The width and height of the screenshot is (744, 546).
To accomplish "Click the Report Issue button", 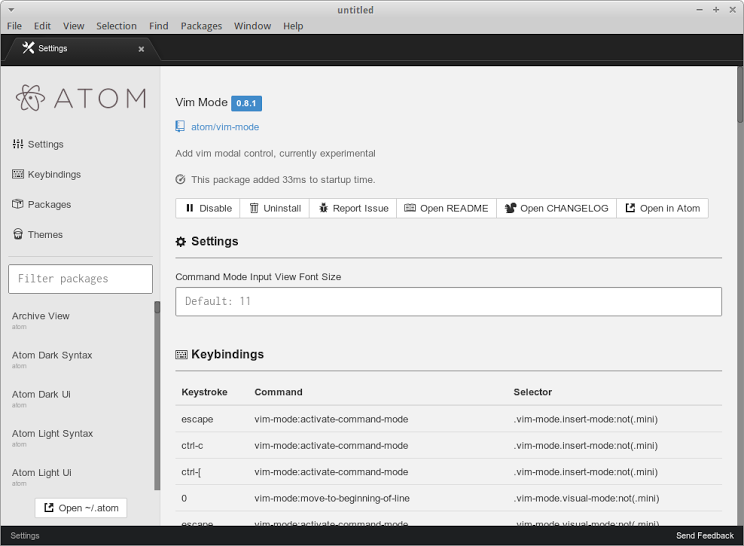I will tap(353, 208).
